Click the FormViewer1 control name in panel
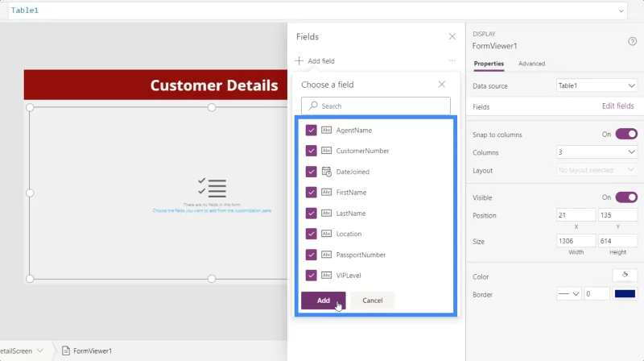 pos(494,46)
